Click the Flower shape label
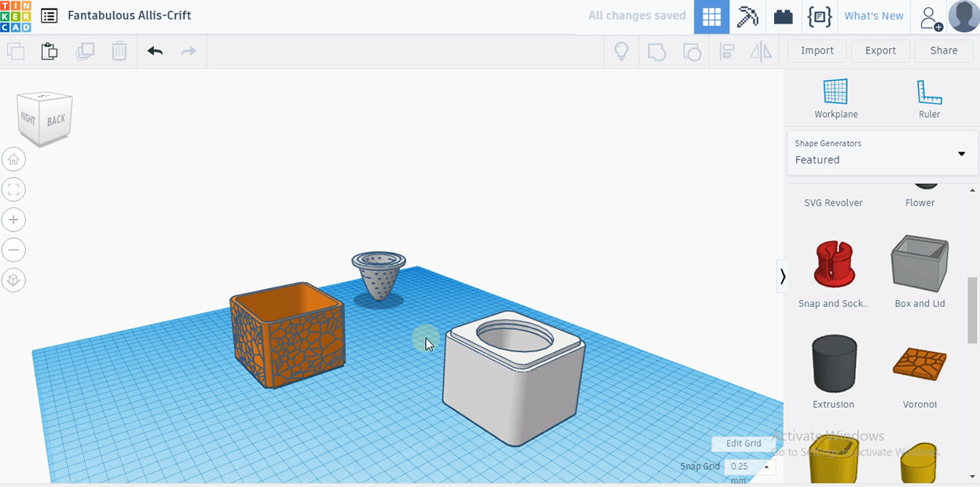The image size is (980, 487). tap(919, 203)
